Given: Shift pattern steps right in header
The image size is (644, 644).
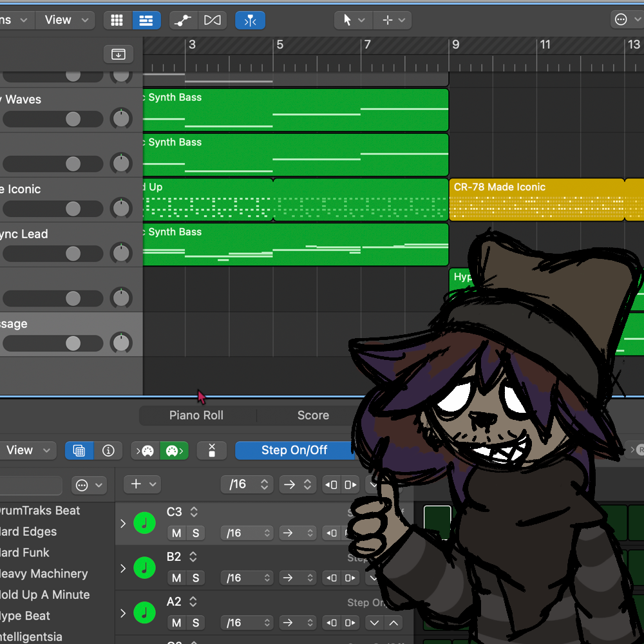Looking at the screenshot, I should (x=350, y=485).
